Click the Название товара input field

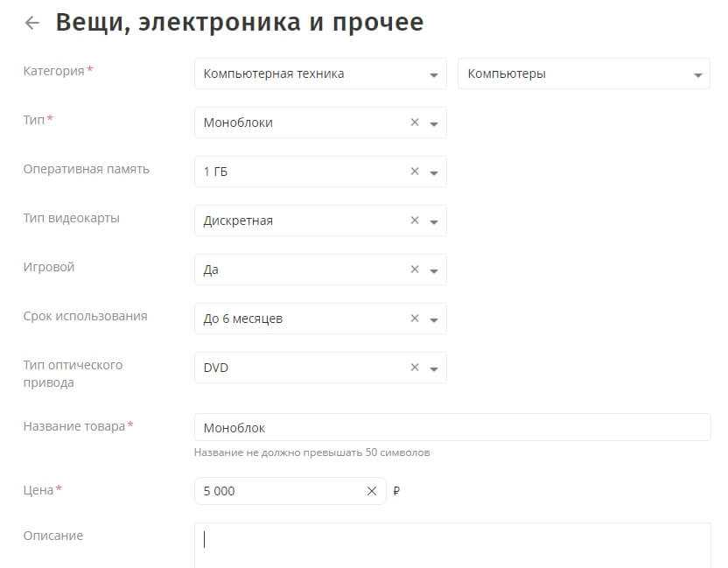451,428
